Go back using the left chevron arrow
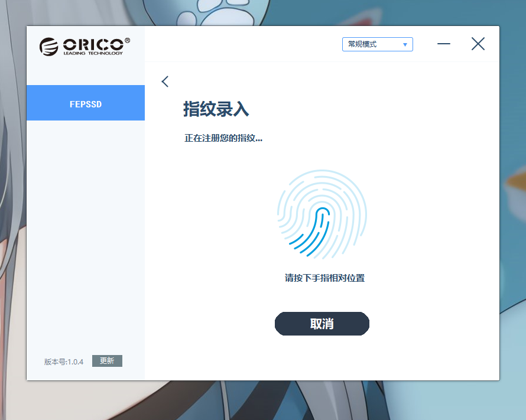 coord(165,82)
